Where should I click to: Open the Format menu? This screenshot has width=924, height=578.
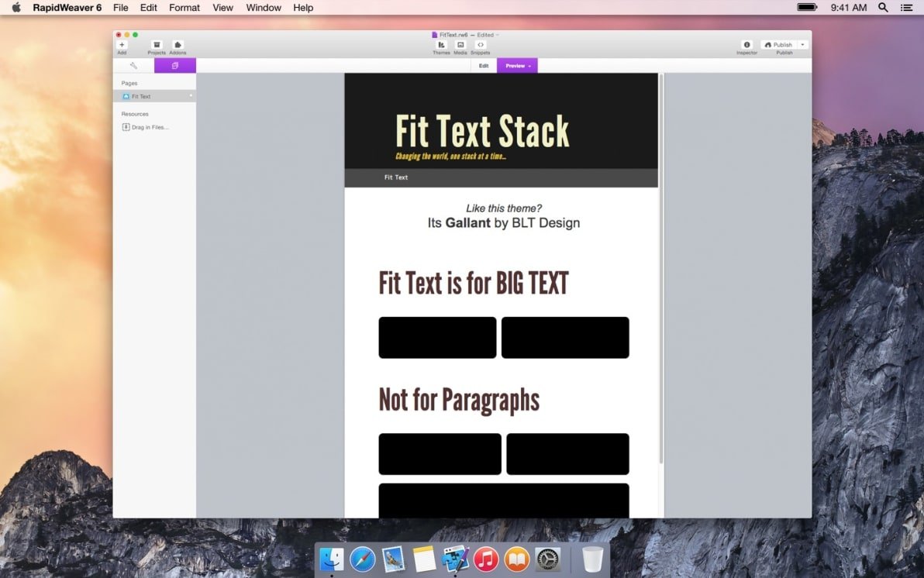point(184,8)
